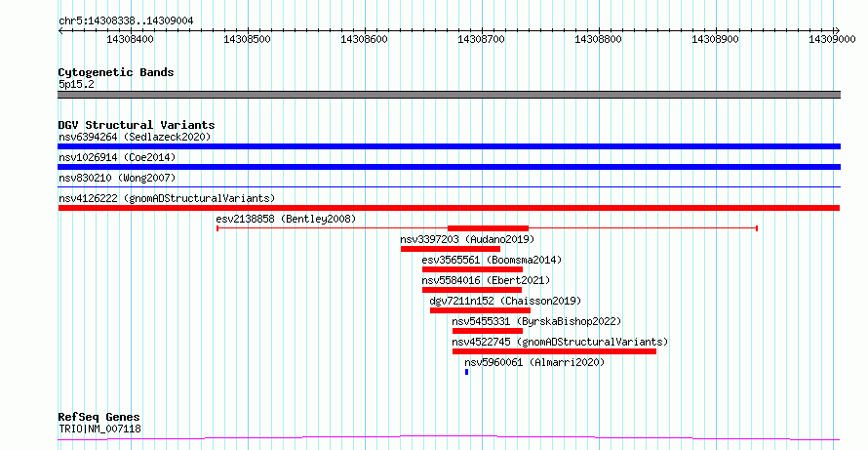Image resolution: width=868 pixels, height=450 pixels.
Task: Open variant nsv830210 (Wong2007) label
Action: (117, 178)
